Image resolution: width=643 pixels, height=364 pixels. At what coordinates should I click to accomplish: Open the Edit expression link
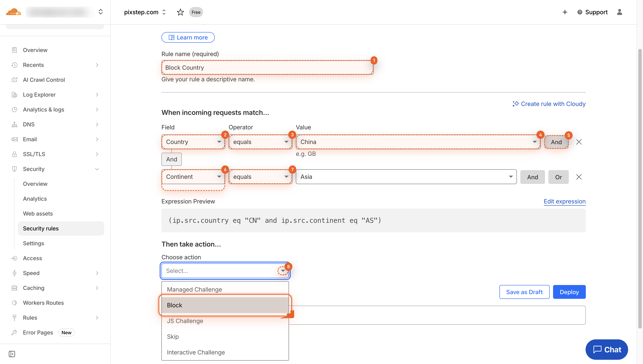[x=565, y=201]
